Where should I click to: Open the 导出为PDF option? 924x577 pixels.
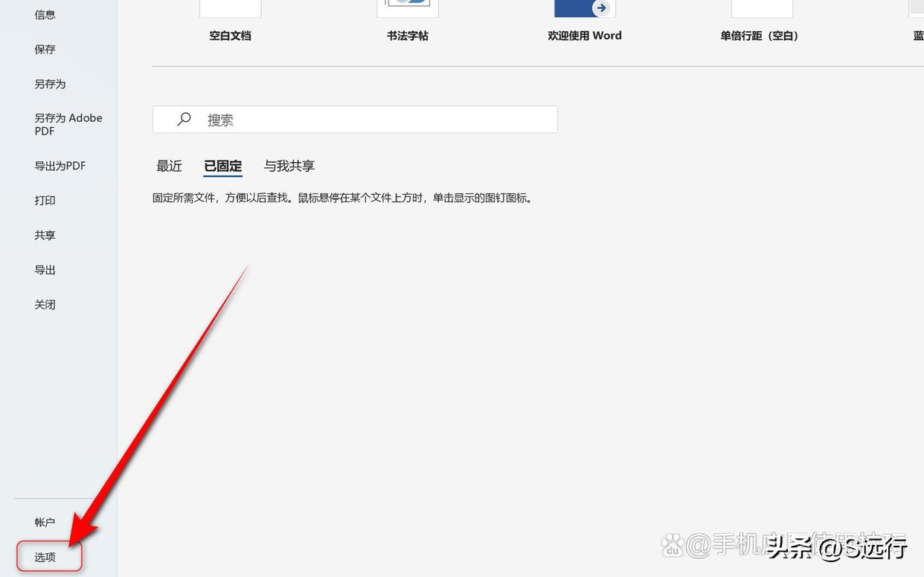pos(60,165)
